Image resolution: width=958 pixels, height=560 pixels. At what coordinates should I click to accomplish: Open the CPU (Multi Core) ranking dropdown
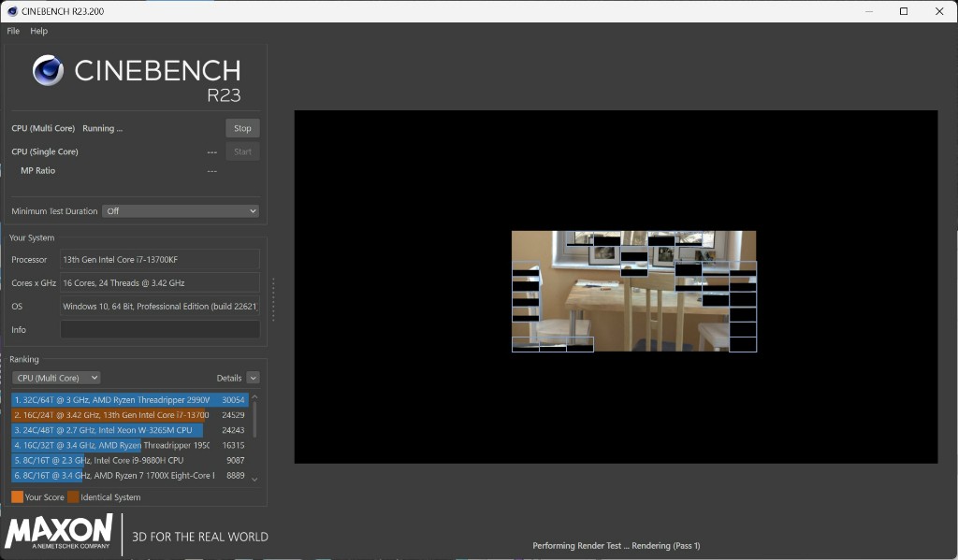(56, 378)
